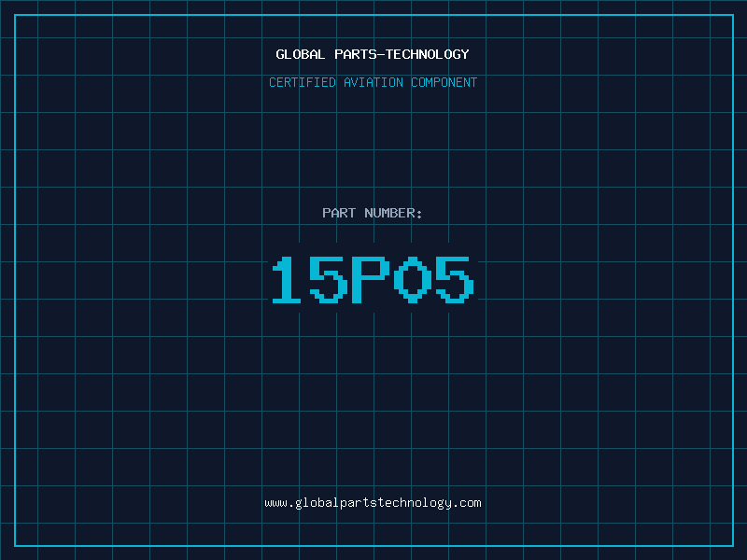The width and height of the screenshot is (747, 560).
Task: Click the final digit 5 of the part number
Action: (455, 281)
